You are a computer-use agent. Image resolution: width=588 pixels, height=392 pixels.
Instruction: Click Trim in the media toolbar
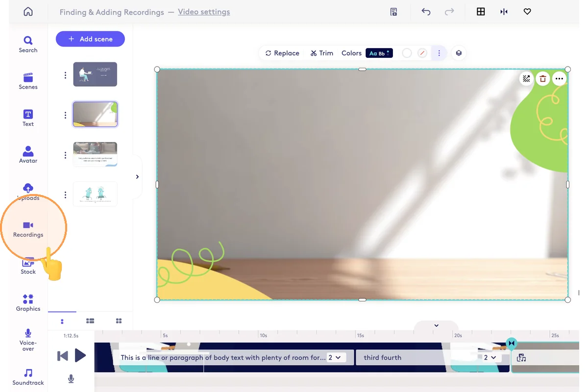(321, 53)
